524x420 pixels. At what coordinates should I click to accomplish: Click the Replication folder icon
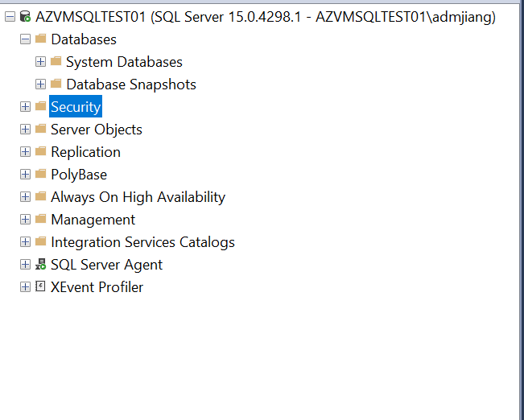point(40,151)
